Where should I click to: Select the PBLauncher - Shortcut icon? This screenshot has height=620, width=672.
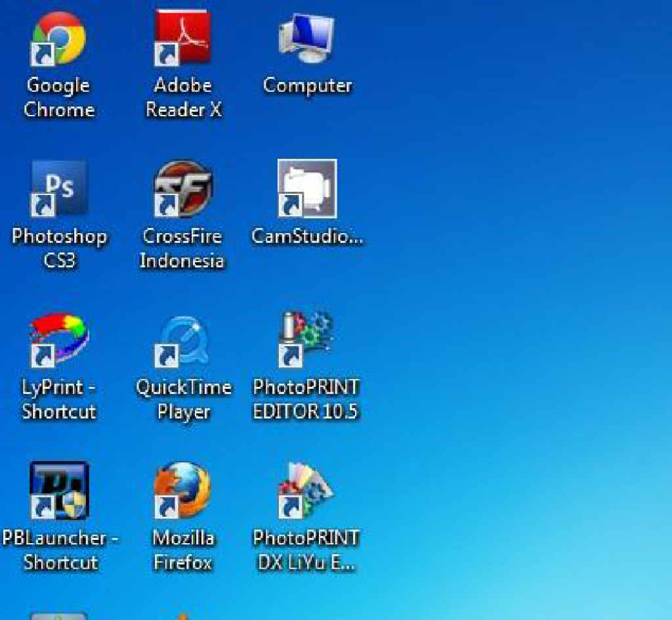point(60,489)
